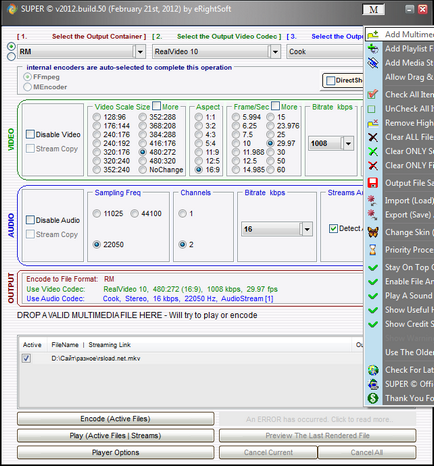
Task: Select 44100 sampling frequency
Action: pyautogui.click(x=134, y=214)
